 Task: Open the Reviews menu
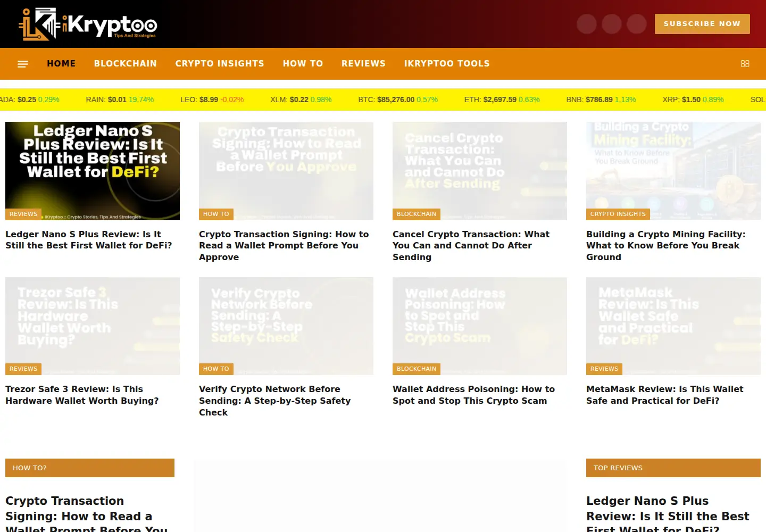(x=363, y=63)
